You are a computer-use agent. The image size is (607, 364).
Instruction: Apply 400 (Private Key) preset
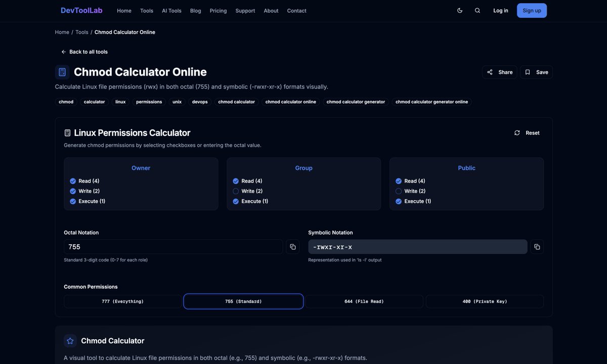pos(485,302)
